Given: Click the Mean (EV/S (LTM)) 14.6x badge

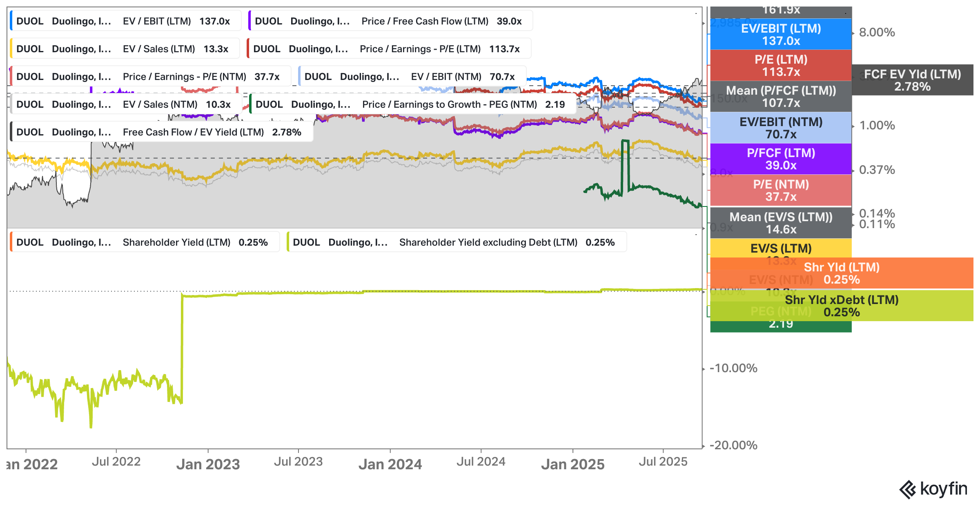Looking at the screenshot, I should coord(781,223).
